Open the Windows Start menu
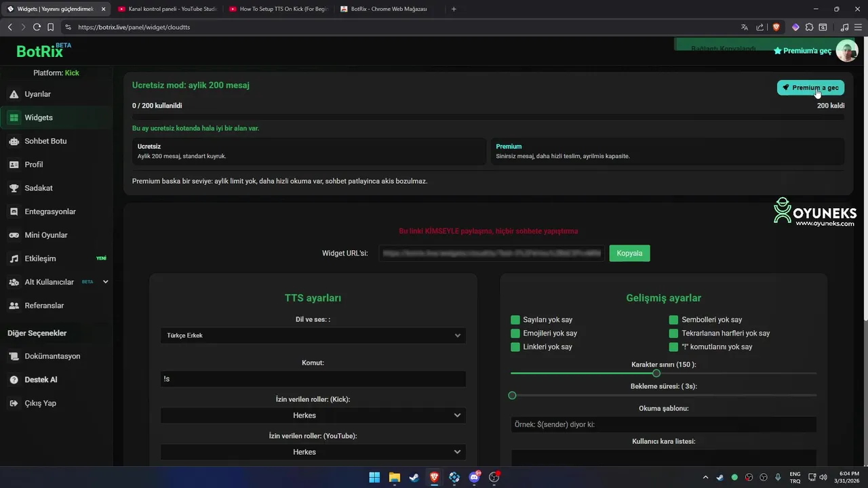The height and width of the screenshot is (488, 868). click(x=374, y=477)
